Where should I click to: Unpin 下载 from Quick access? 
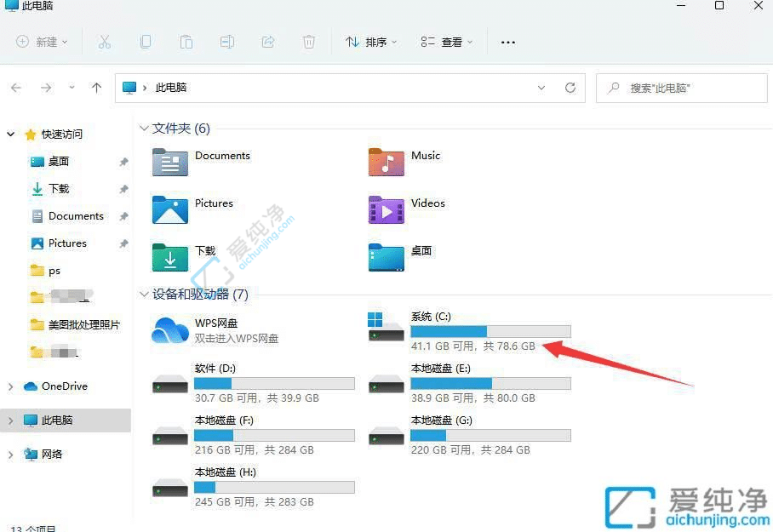(123, 188)
